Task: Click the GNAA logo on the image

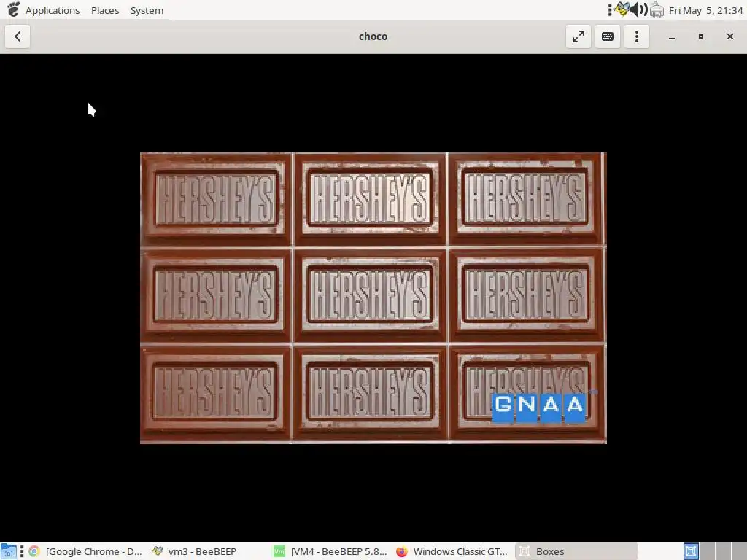Action: pyautogui.click(x=539, y=407)
